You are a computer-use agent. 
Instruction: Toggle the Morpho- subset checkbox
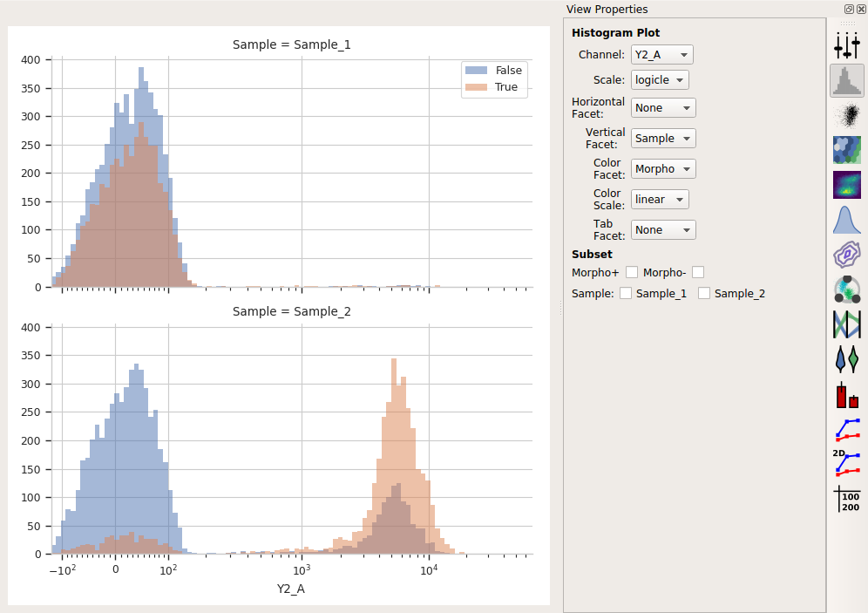(698, 272)
